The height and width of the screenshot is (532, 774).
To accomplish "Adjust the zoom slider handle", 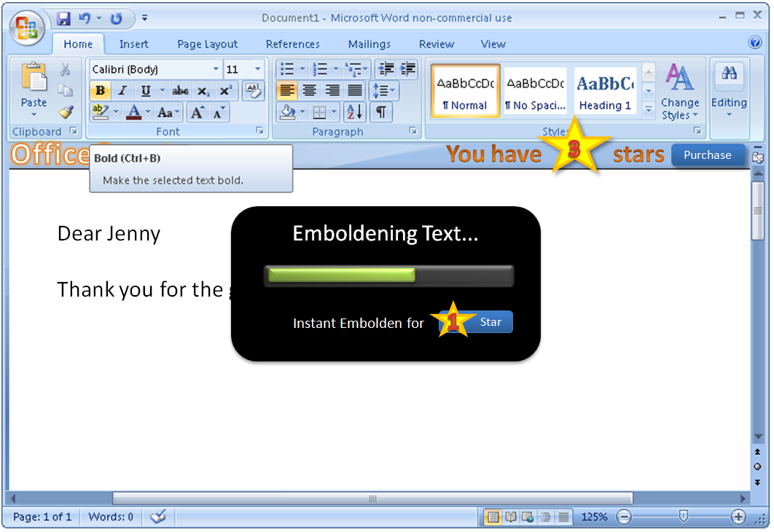I will [683, 516].
